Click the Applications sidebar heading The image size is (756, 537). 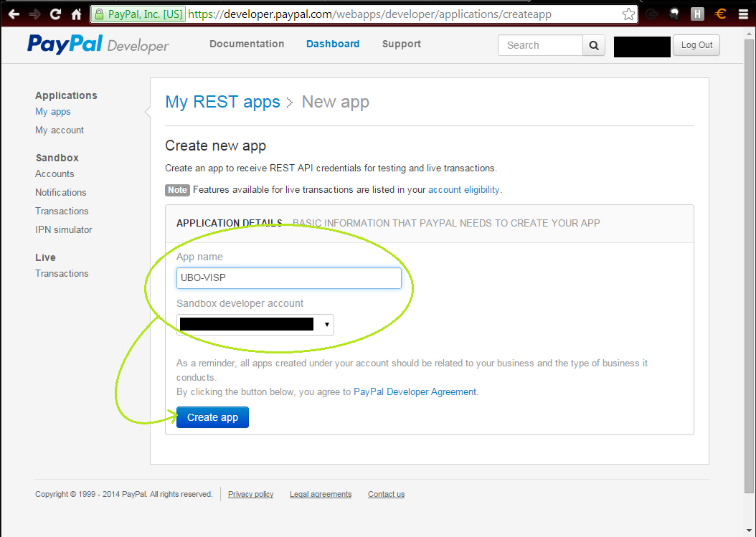(x=66, y=95)
